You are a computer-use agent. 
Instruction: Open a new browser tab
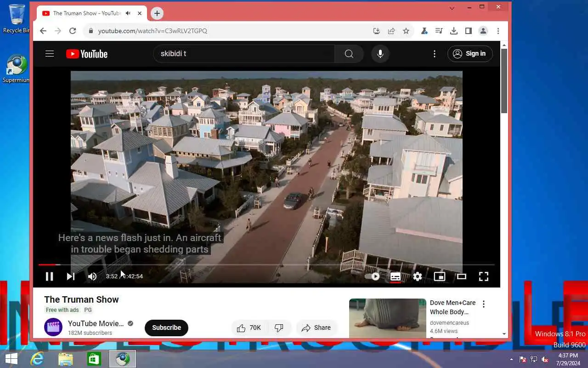click(x=157, y=13)
